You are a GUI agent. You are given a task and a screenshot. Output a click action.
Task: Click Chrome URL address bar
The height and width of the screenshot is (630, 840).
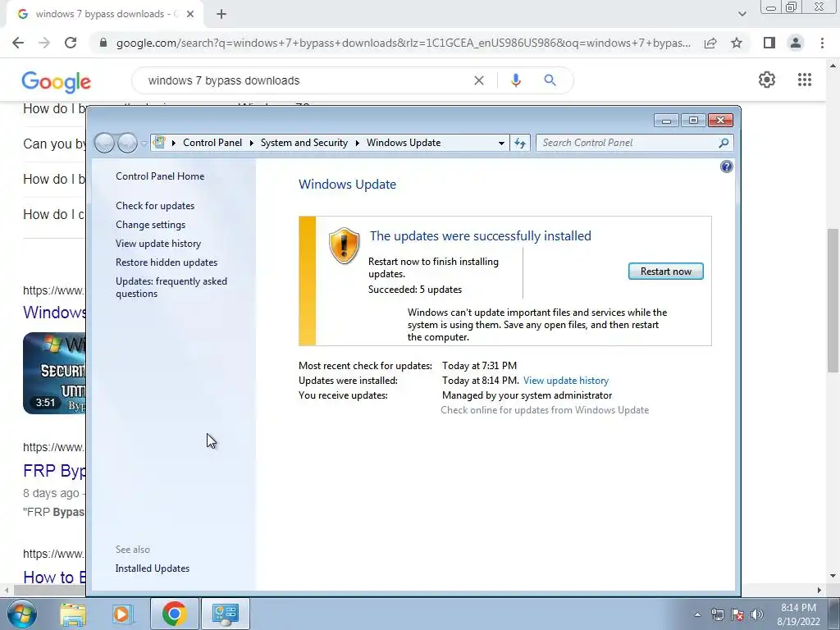point(403,43)
